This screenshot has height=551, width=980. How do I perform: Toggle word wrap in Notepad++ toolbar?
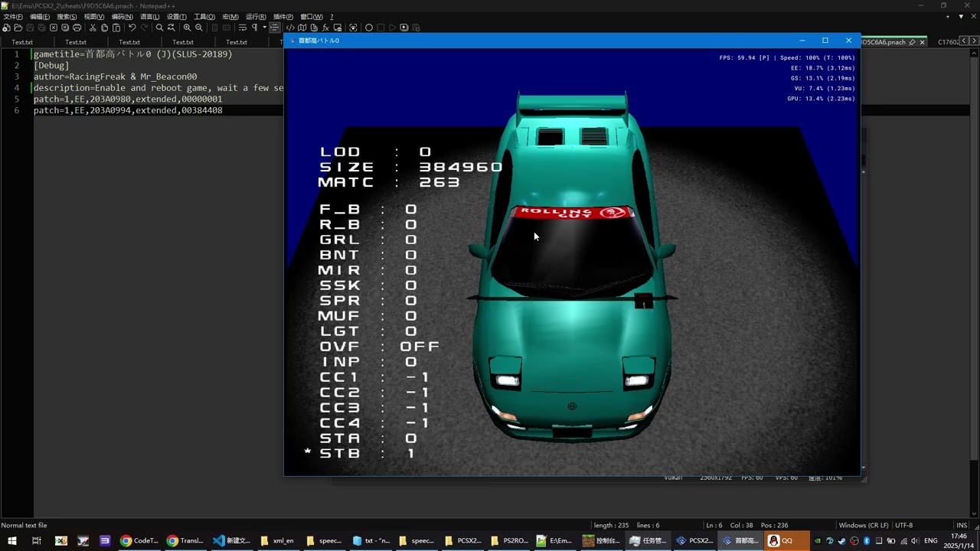point(243,28)
